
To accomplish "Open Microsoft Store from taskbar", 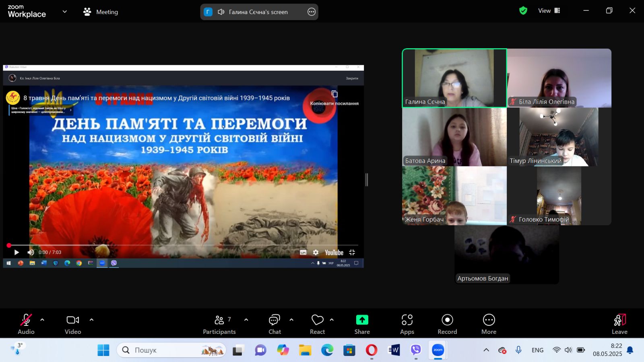I will tap(349, 350).
